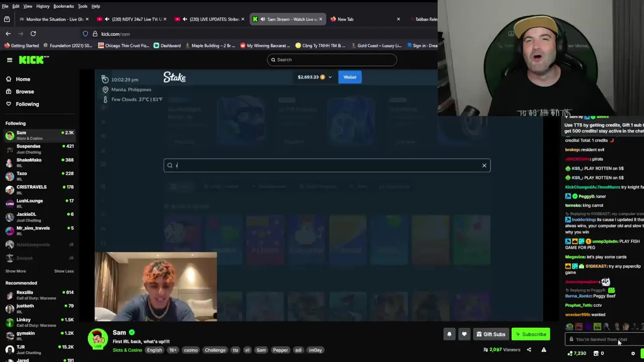Toggle follow heart for Sam
644x362 pixels.
464,334
